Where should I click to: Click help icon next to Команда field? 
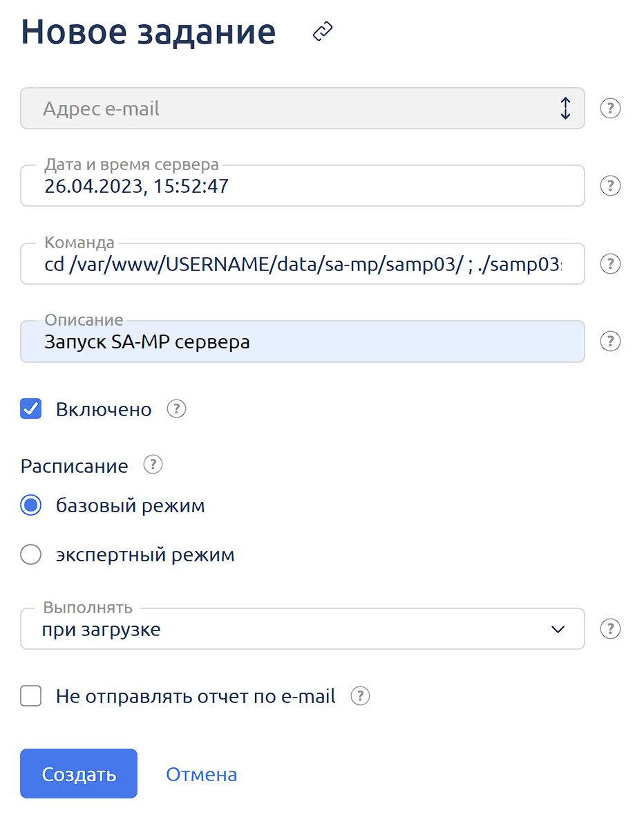[610, 264]
